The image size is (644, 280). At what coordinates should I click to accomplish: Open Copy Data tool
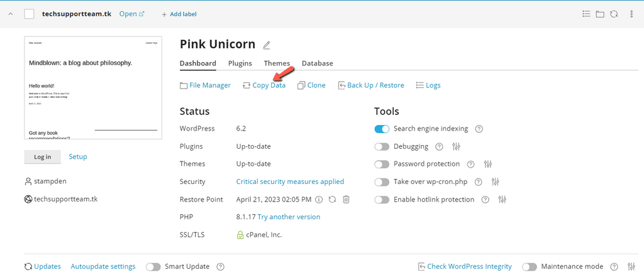264,85
